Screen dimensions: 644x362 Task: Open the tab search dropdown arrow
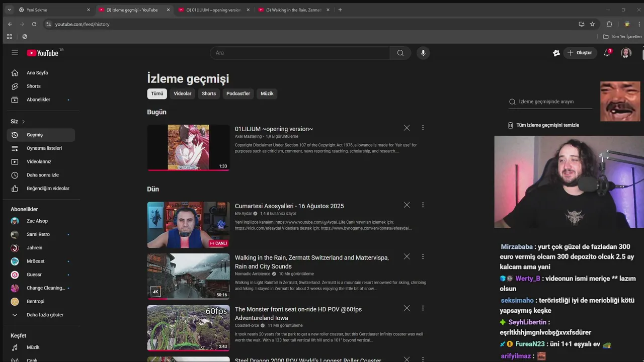click(x=9, y=10)
